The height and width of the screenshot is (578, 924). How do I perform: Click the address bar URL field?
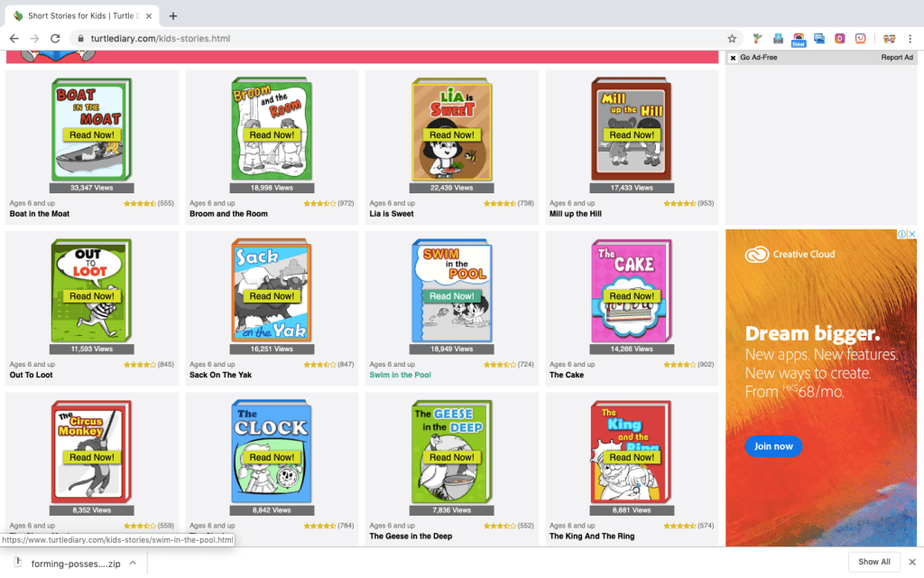click(361, 39)
